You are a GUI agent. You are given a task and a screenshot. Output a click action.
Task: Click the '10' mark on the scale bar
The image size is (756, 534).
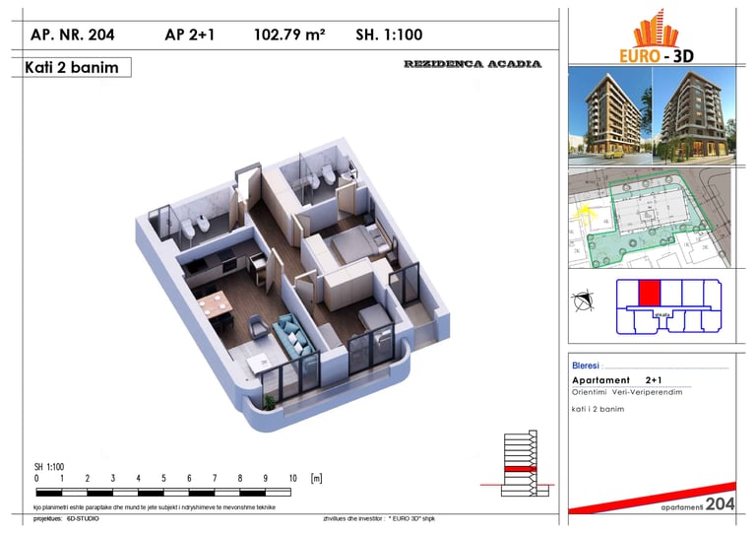point(292,479)
